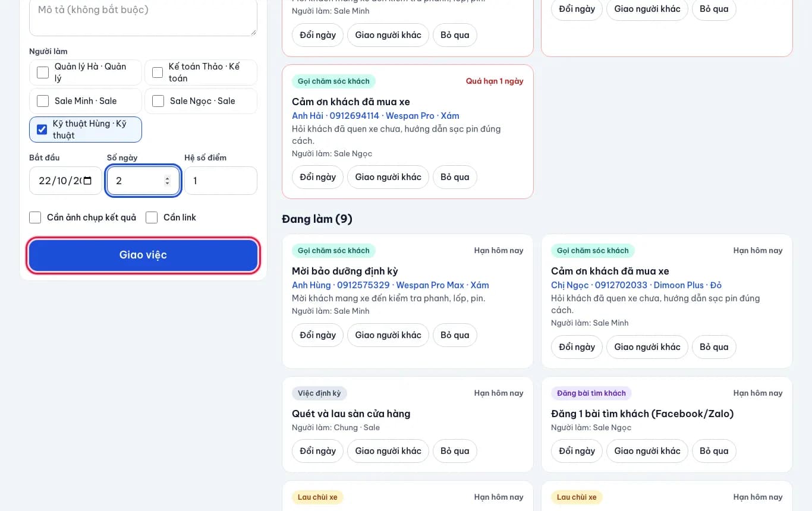The height and width of the screenshot is (511, 812).
Task: Skip Anh Hùng's task with Bỏ qua
Action: point(455,335)
